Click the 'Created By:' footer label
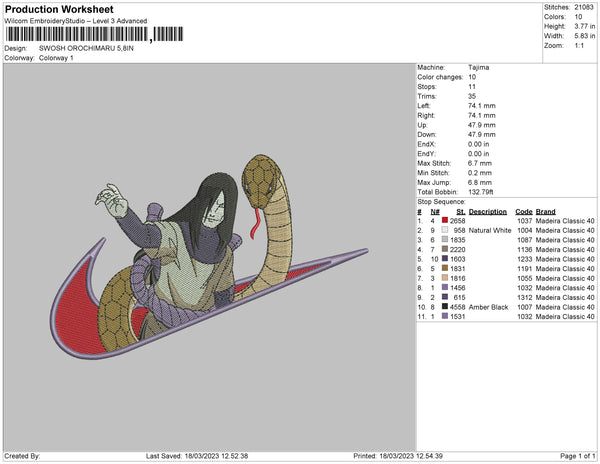This screenshot has height=464, width=600. 22,456
